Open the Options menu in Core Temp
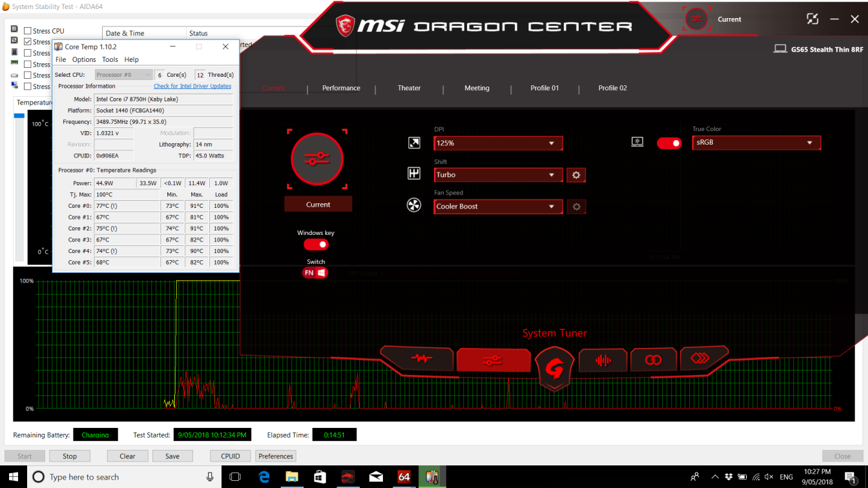Screen dimensions: 868x488 click(84, 59)
